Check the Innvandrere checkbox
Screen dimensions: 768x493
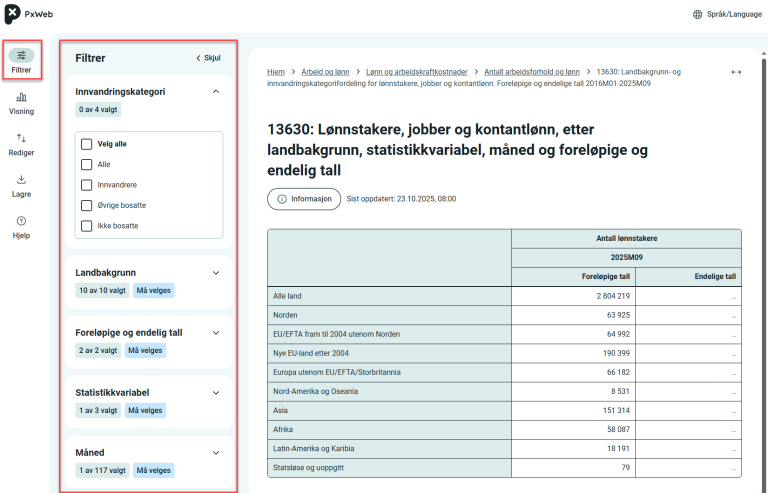pos(87,185)
